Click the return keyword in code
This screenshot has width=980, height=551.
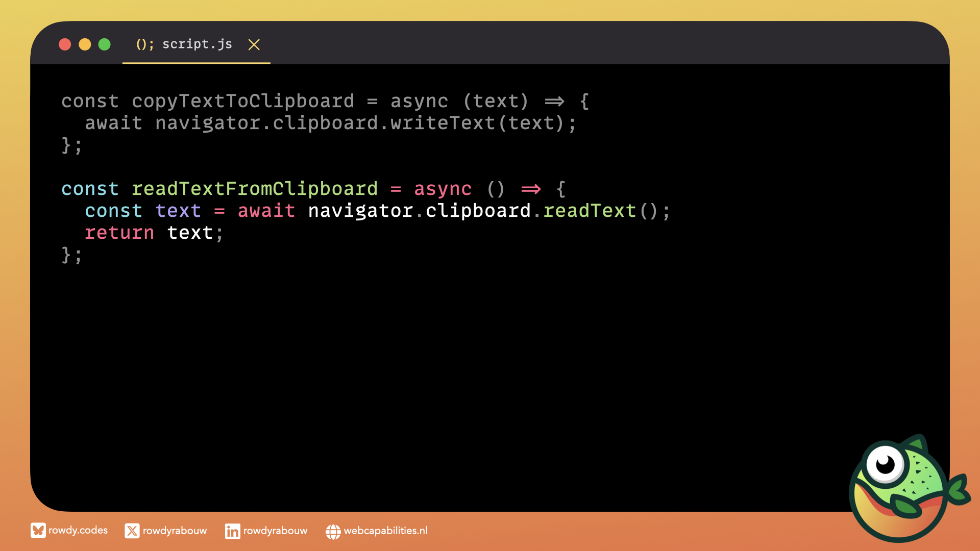click(x=119, y=233)
